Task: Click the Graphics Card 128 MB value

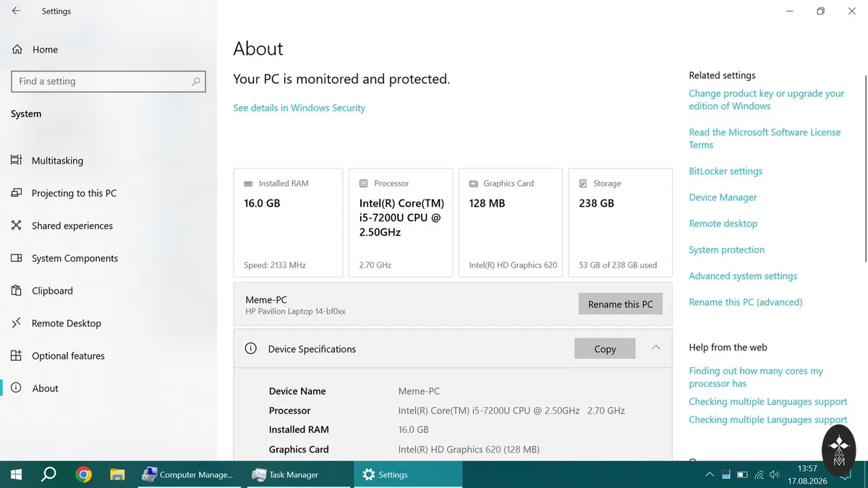Action: pyautogui.click(x=487, y=203)
